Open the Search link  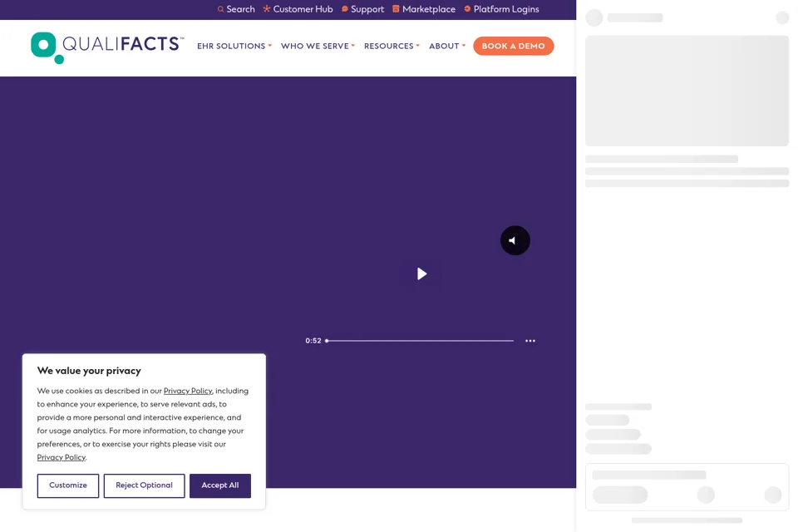coord(240,9)
